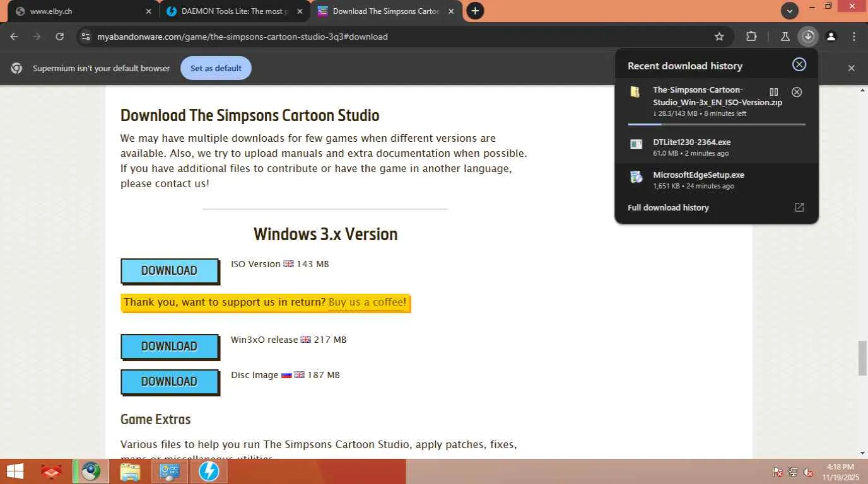Screen dimensions: 868x484
Task: Go back to the previous page
Action: pos(14,37)
